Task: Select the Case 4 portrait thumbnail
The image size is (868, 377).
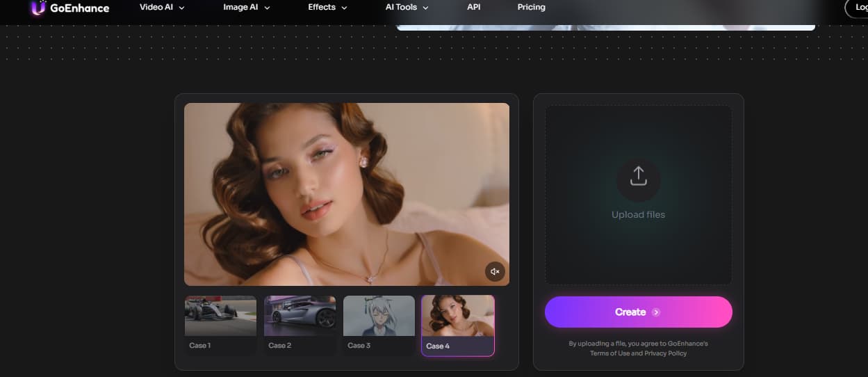Action: 458,326
